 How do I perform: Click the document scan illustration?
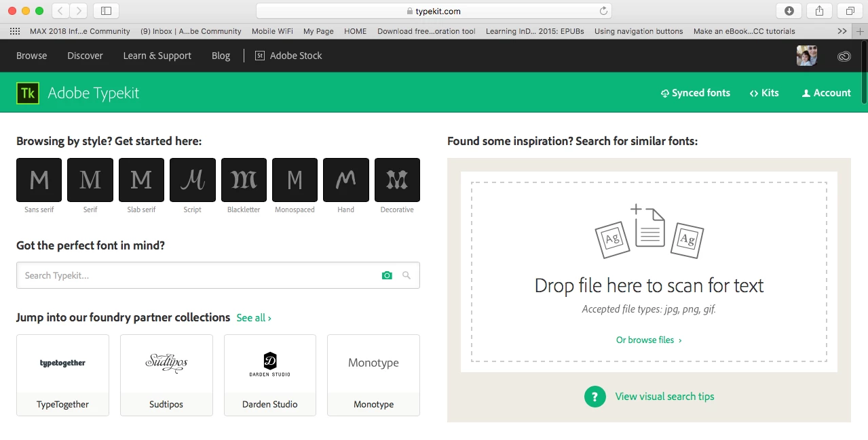(649, 231)
